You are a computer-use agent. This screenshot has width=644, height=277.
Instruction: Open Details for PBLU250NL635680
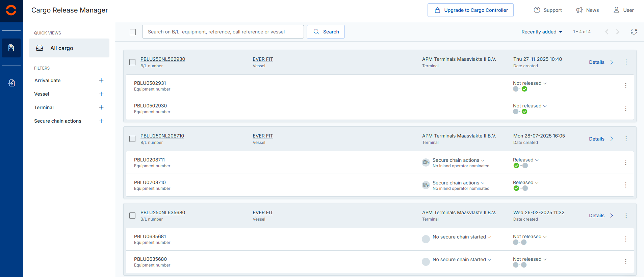click(601, 216)
